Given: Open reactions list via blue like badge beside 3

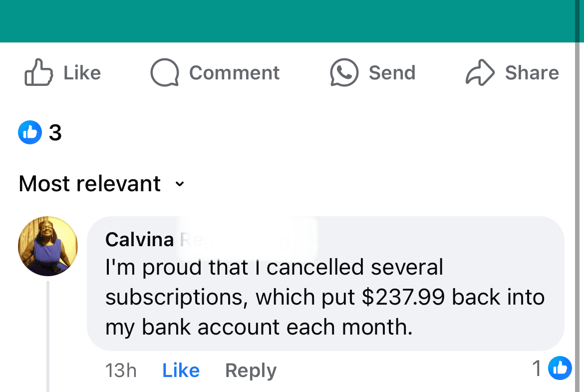Looking at the screenshot, I should point(30,132).
